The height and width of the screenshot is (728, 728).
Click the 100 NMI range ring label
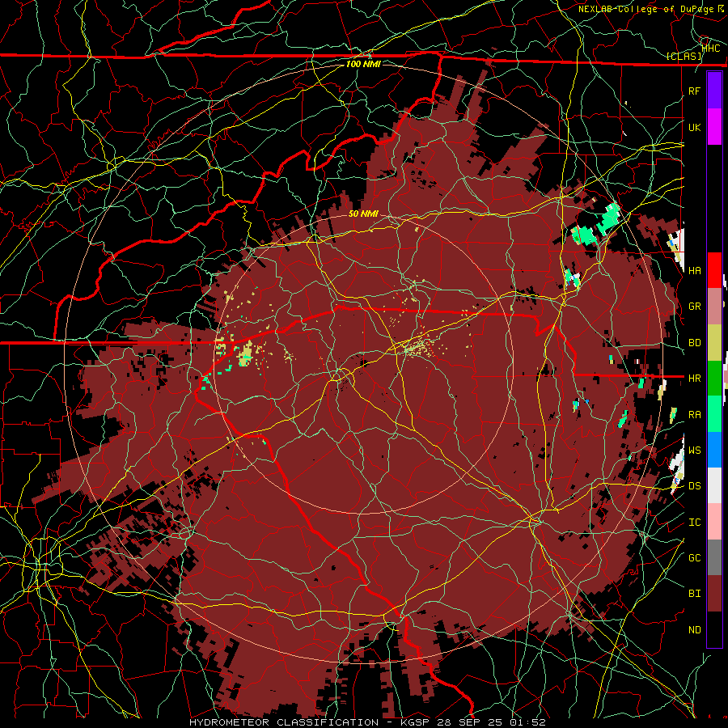pos(363,64)
